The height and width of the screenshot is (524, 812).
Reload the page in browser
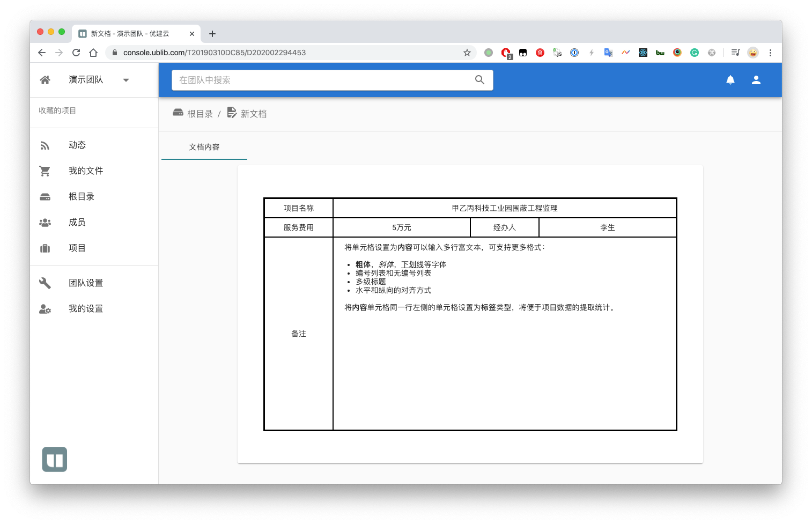point(76,53)
